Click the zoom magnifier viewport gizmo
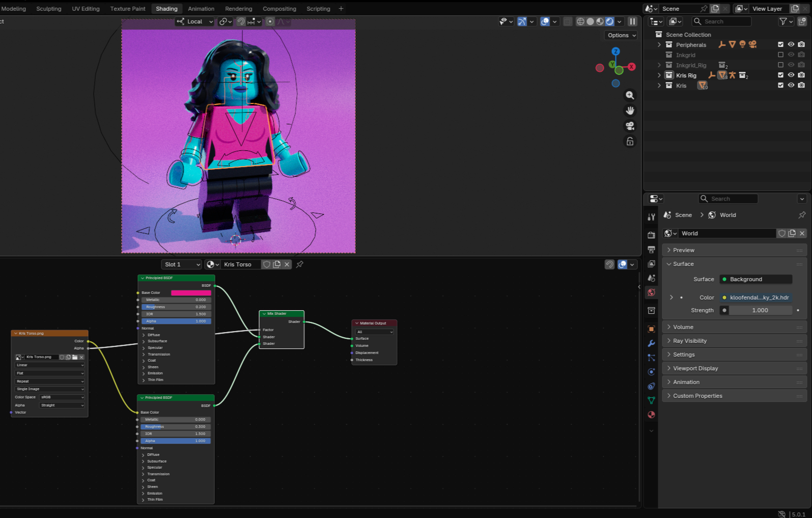Viewport: 812px width, 518px height. coord(630,95)
